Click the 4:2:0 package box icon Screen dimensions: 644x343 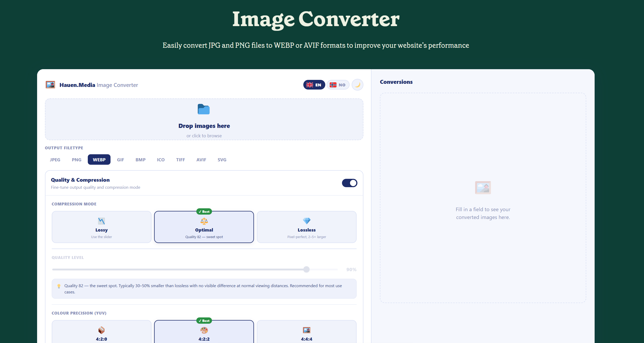click(101, 330)
